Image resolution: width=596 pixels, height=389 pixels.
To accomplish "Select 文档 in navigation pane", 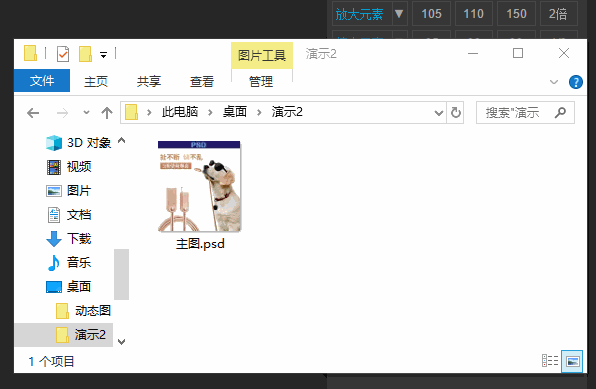I will click(x=68, y=215).
